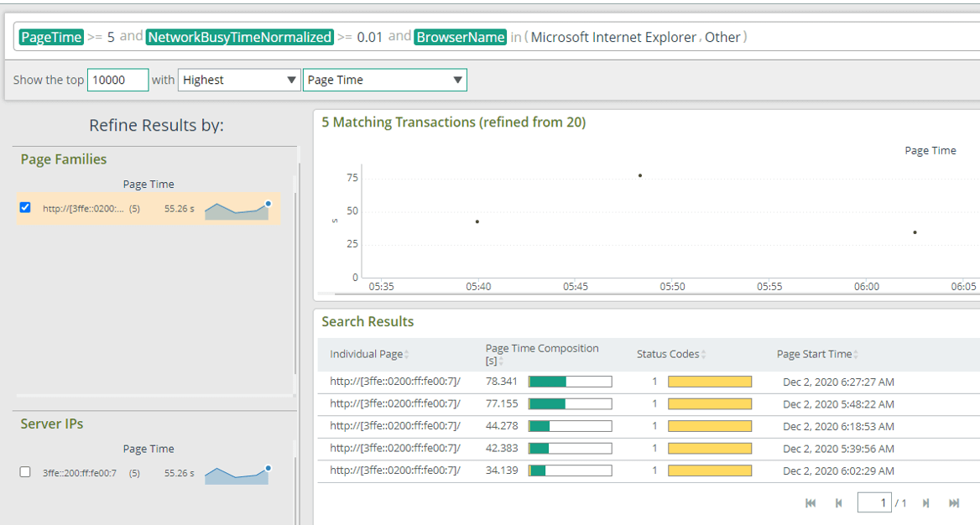Open the Page Time metric dropdown
Image resolution: width=980 pixels, height=525 pixels.
point(384,79)
